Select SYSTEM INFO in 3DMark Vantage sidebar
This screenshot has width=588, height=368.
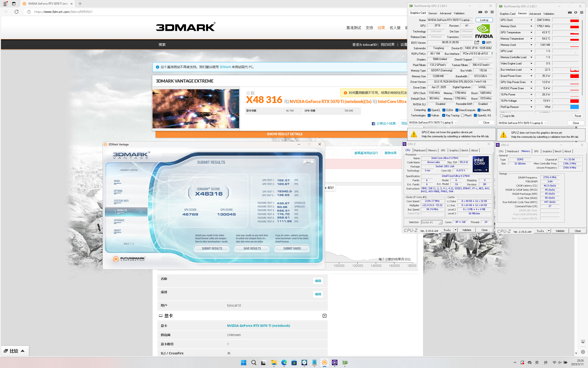[121, 201]
